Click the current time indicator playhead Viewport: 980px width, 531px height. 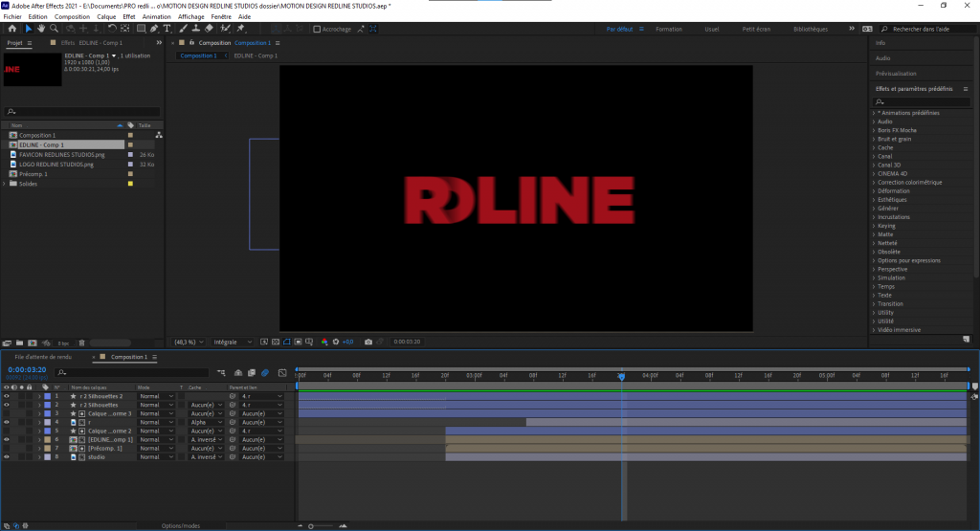coord(621,376)
